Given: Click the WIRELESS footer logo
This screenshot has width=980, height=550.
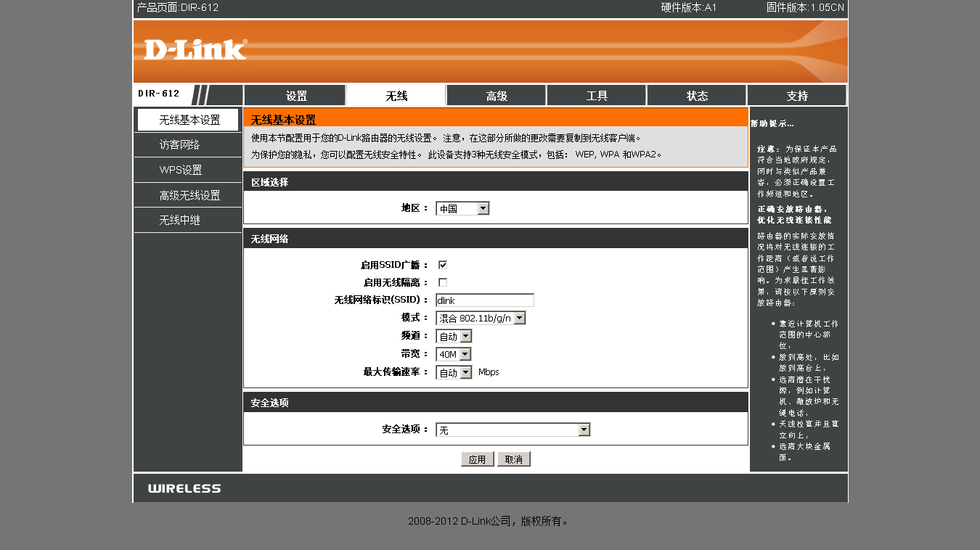Looking at the screenshot, I should click(x=184, y=488).
